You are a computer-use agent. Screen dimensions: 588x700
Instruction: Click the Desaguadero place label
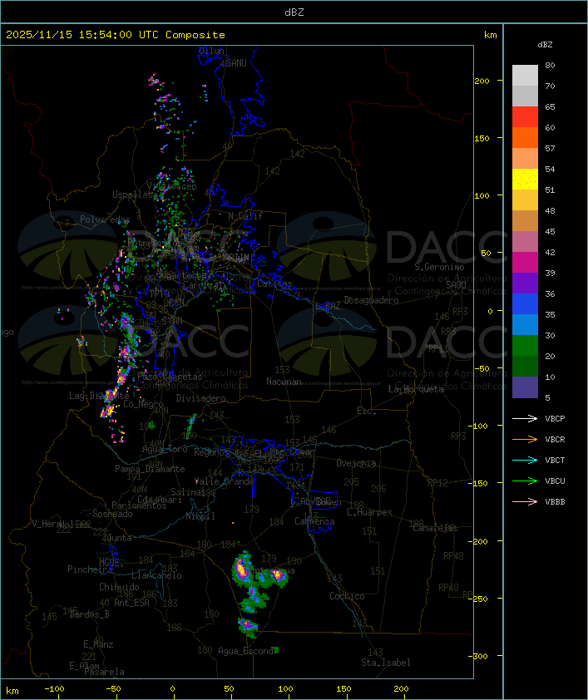click(371, 300)
